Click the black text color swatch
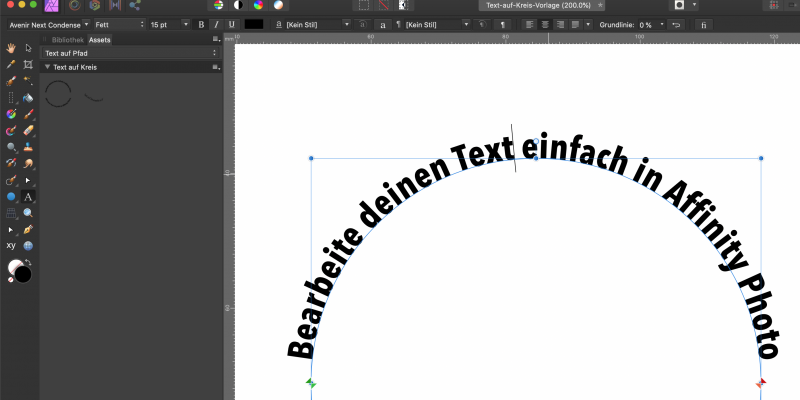800x400 pixels. coord(254,24)
